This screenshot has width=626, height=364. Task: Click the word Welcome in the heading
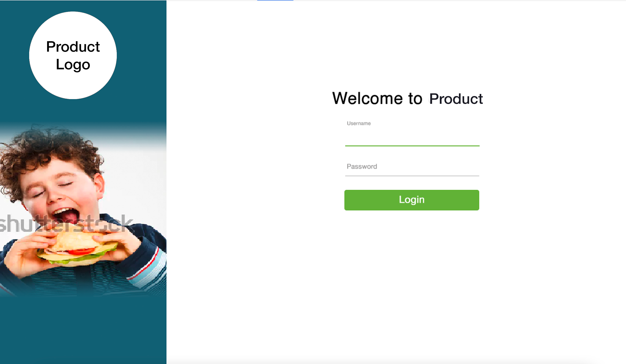(367, 98)
